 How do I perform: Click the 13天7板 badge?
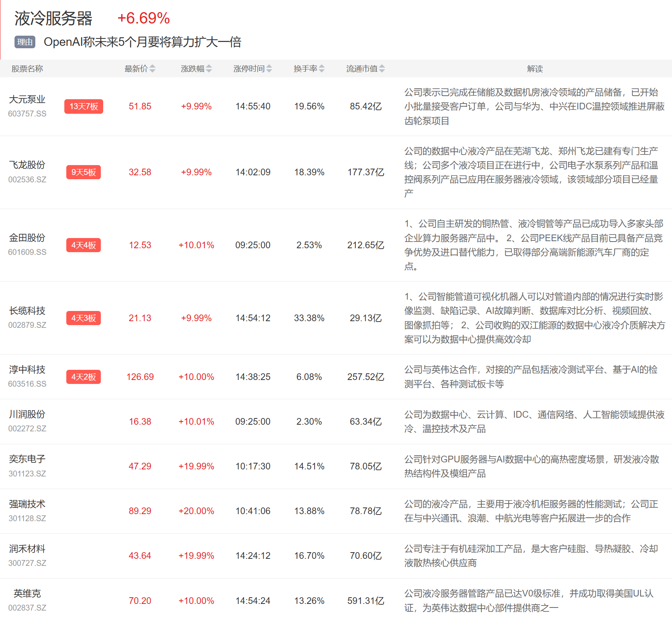(84, 106)
